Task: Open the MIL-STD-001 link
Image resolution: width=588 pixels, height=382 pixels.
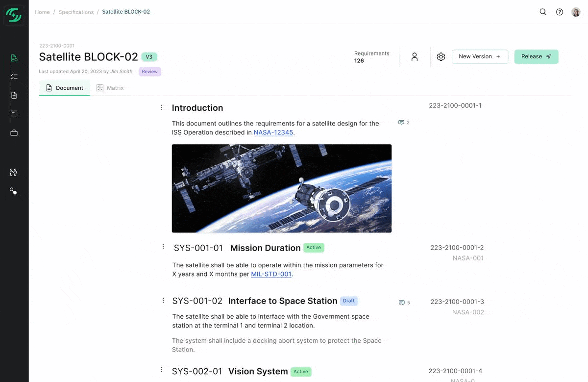Action: [x=271, y=274]
